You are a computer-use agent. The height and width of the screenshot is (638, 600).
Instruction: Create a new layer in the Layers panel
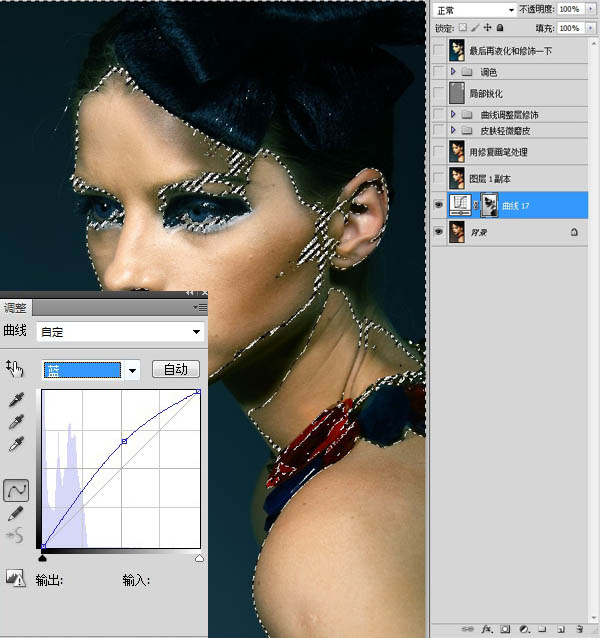pos(561,629)
